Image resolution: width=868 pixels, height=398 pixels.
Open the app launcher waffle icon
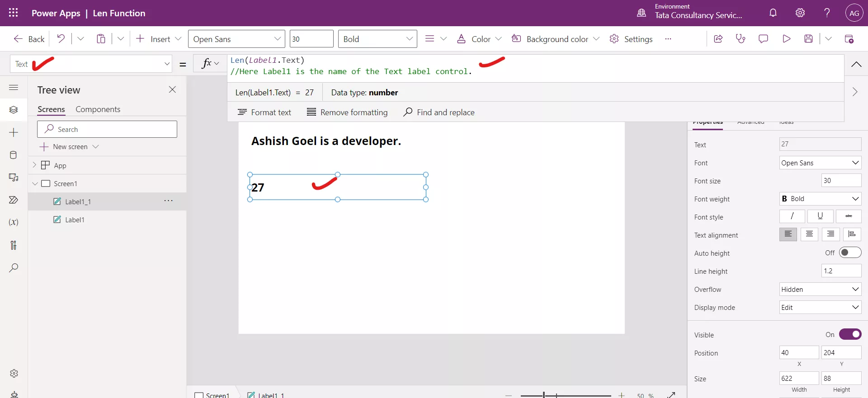click(x=14, y=13)
